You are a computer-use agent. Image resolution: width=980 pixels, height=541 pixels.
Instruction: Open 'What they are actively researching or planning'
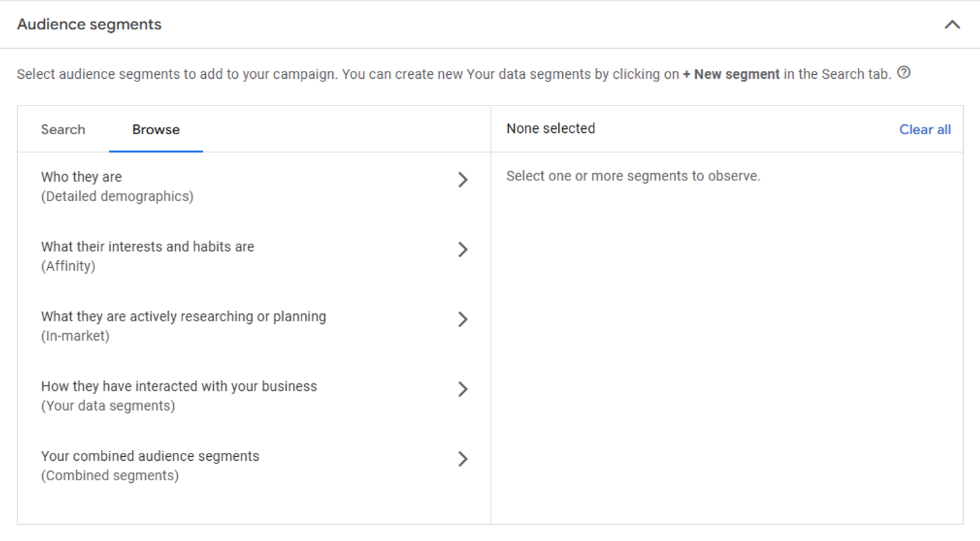tap(184, 317)
